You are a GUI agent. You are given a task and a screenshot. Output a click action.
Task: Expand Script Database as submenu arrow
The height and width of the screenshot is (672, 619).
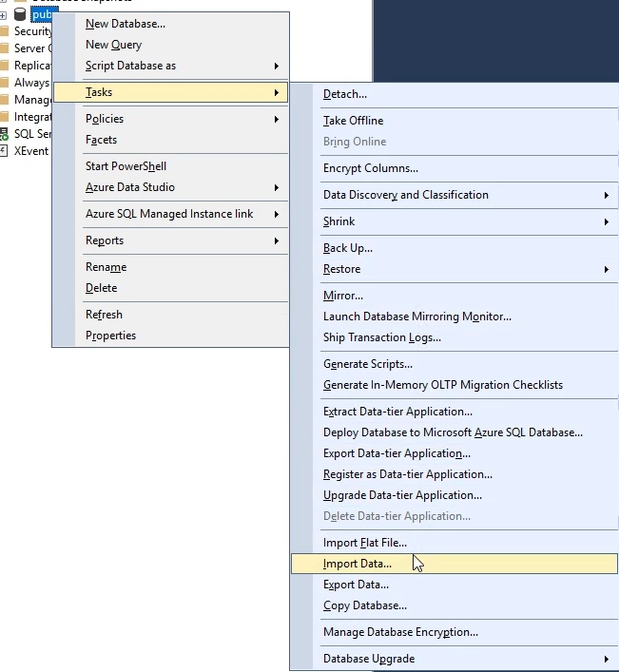pos(277,66)
